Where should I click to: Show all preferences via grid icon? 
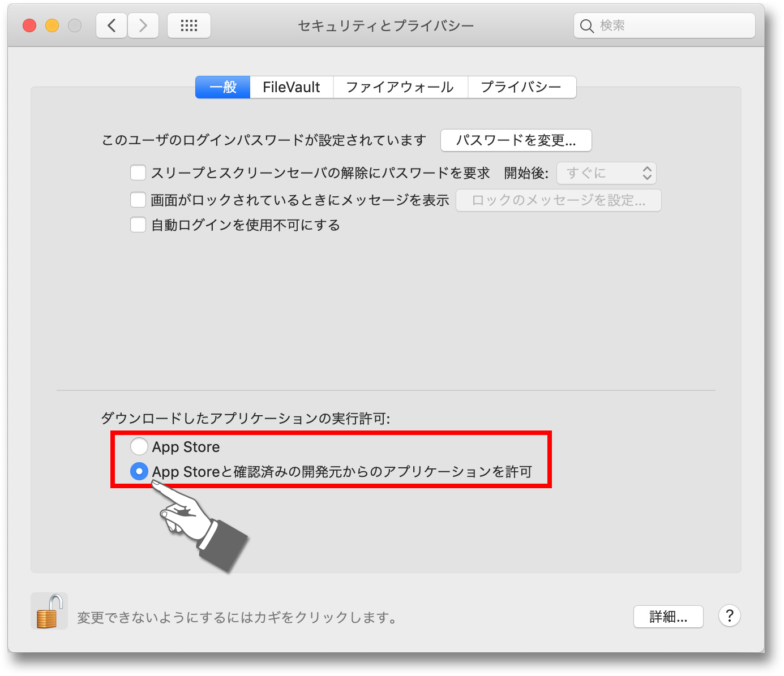tap(189, 25)
